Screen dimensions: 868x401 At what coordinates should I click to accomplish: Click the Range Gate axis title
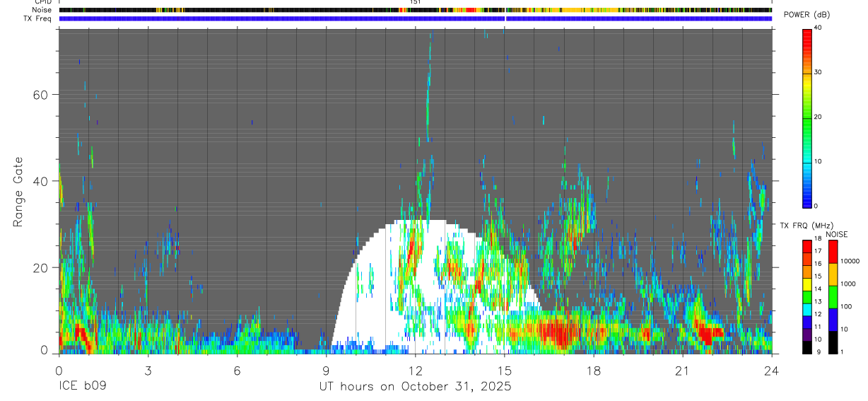19,192
